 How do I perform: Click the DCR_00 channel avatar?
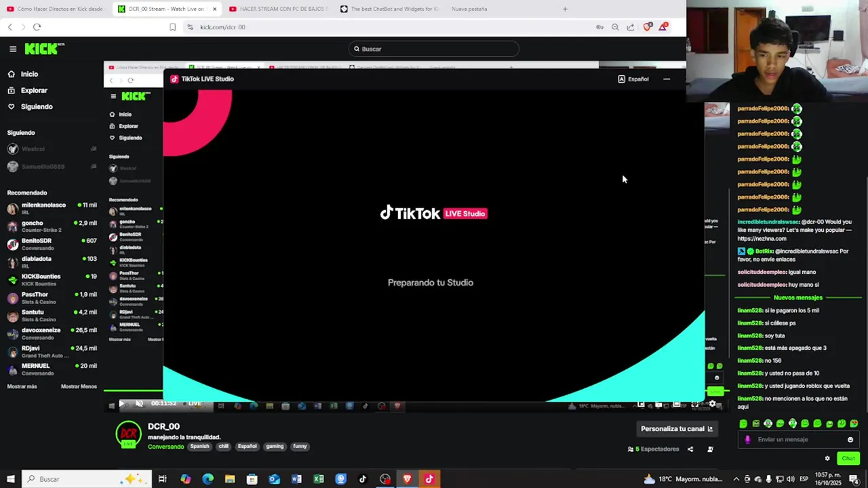click(128, 434)
